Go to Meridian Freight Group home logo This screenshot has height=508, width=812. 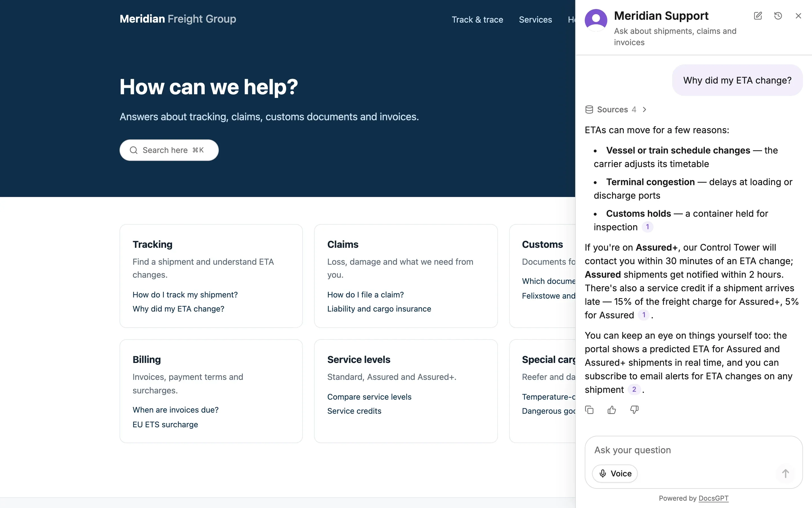178,19
